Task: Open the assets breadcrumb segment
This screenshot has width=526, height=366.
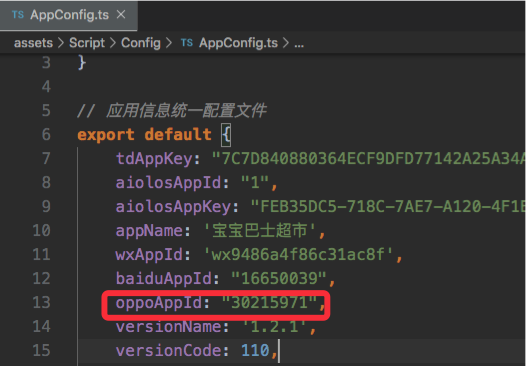Action: [x=33, y=43]
